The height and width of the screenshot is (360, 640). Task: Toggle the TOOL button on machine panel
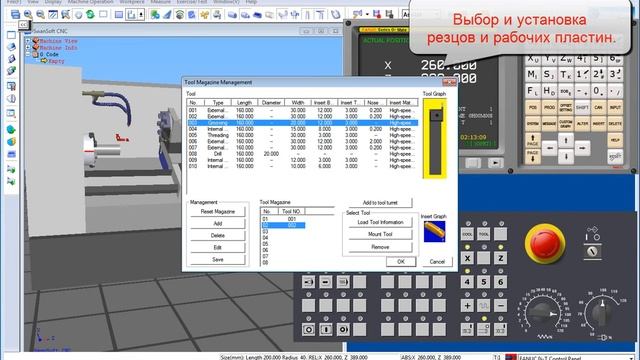click(484, 234)
